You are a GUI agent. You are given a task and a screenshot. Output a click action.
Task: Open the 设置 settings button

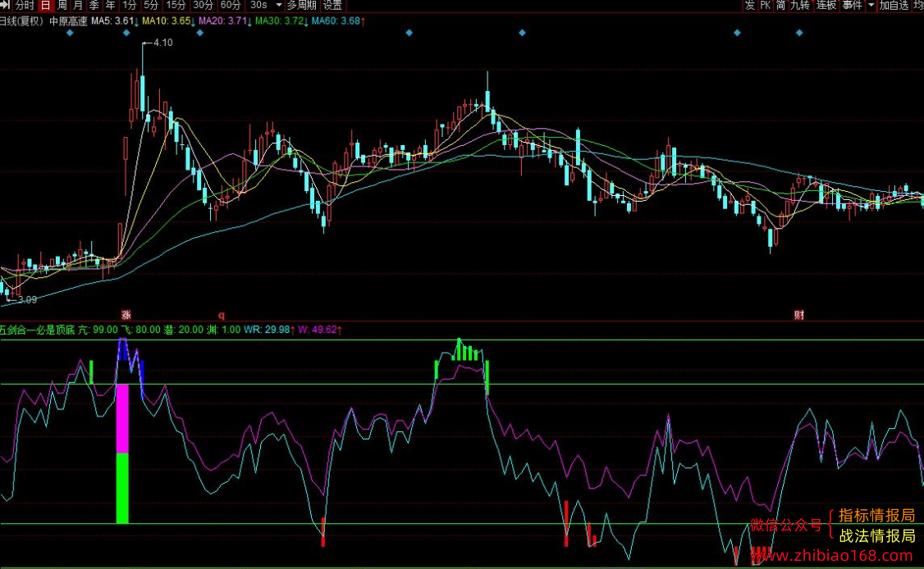(x=332, y=5)
